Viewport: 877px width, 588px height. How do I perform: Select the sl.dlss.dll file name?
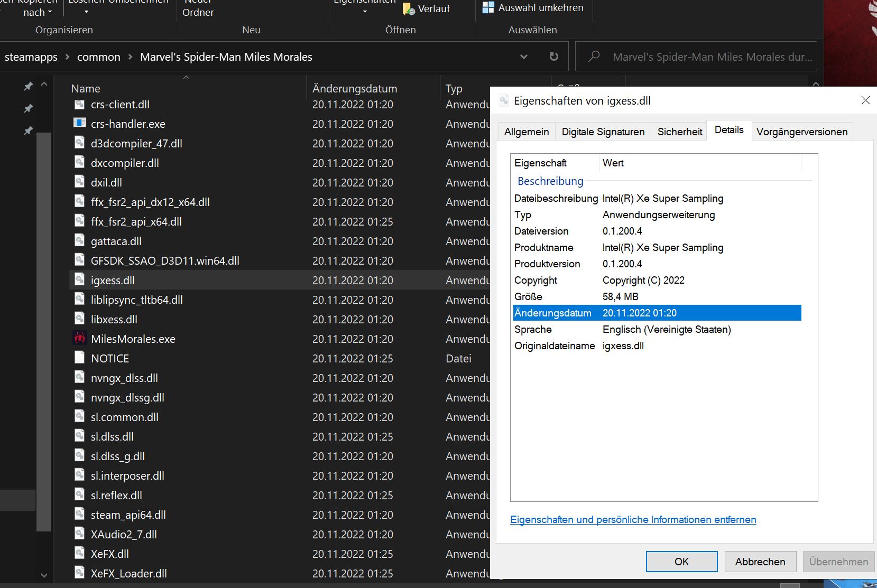point(112,436)
